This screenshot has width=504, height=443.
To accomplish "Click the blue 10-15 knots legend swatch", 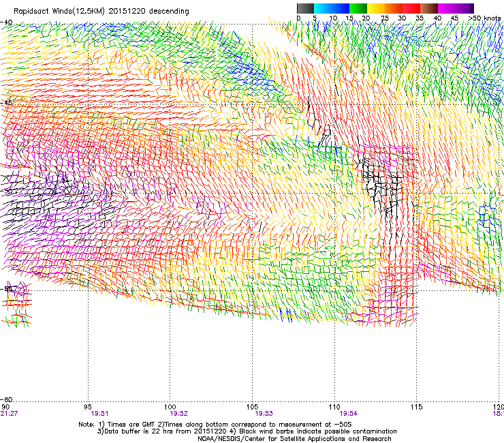I will [x=341, y=8].
